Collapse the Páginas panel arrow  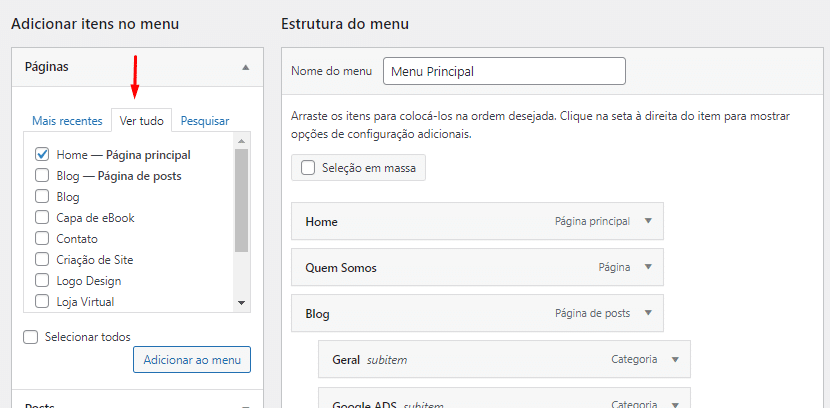click(x=245, y=67)
